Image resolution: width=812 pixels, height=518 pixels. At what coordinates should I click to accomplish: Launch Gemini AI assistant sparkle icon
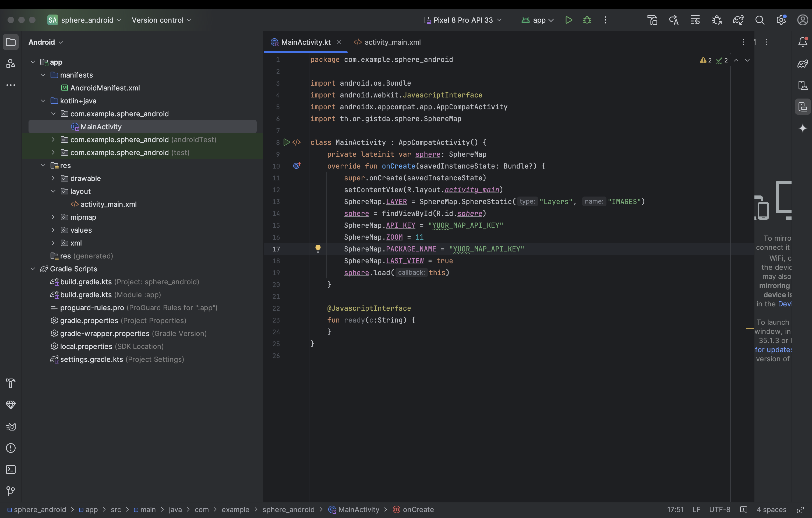tap(803, 128)
